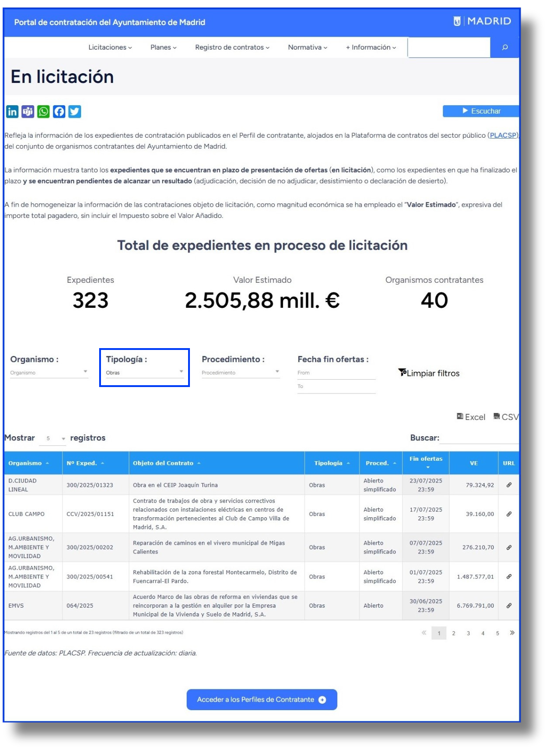Share page on LinkedIn

[x=13, y=111]
